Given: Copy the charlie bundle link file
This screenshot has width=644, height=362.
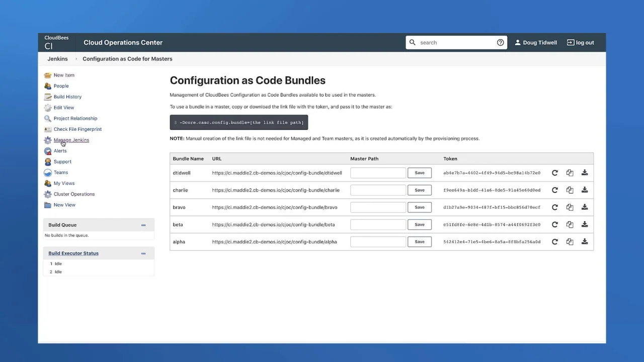Looking at the screenshot, I should pyautogui.click(x=570, y=190).
